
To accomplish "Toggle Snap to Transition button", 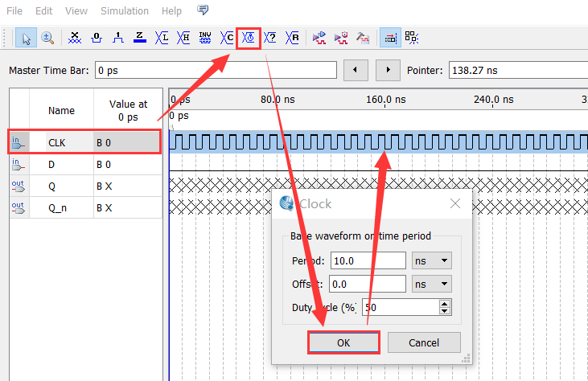I will [412, 38].
